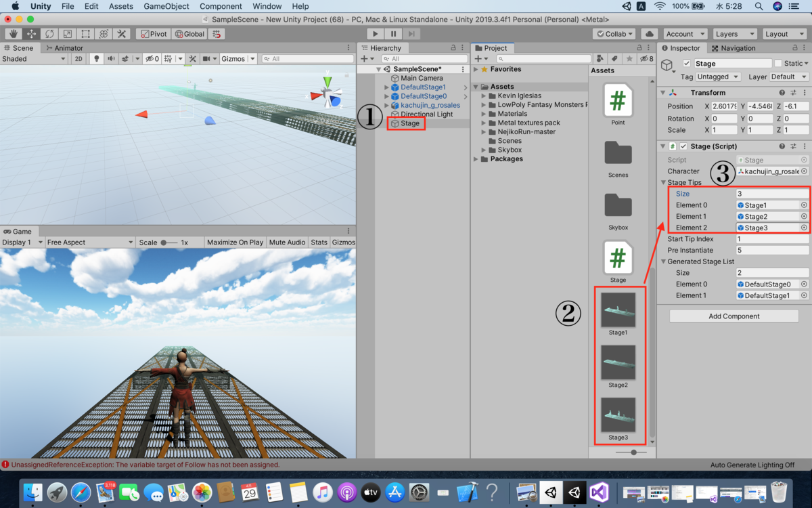This screenshot has height=508, width=812.
Task: Collapse the Generated Stage List foldout
Action: click(x=664, y=261)
